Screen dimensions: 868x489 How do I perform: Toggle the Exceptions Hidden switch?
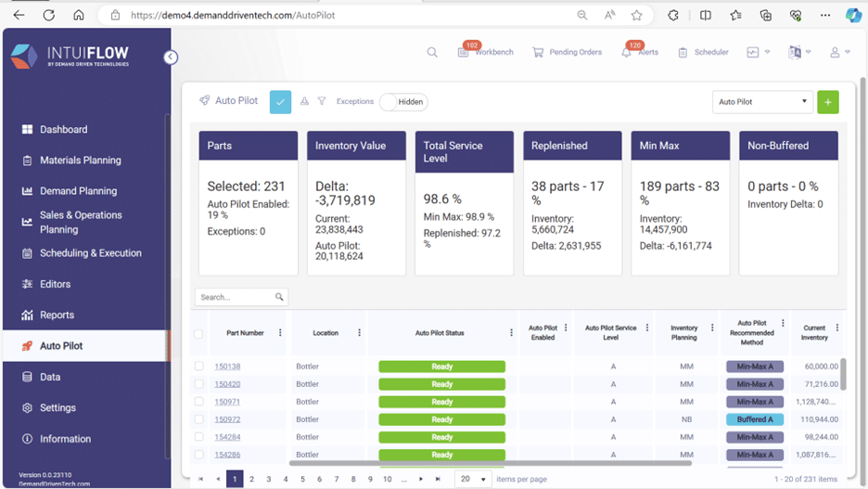(x=402, y=102)
